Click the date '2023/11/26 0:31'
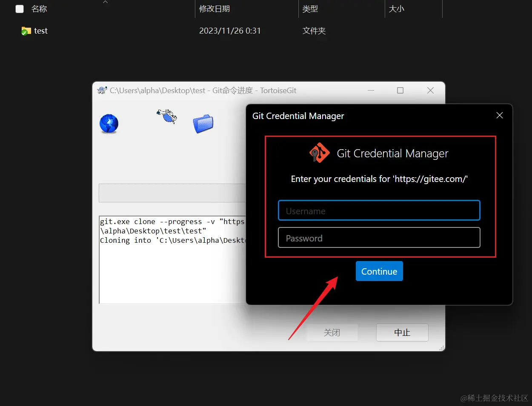The width and height of the screenshot is (532, 406). point(230,31)
